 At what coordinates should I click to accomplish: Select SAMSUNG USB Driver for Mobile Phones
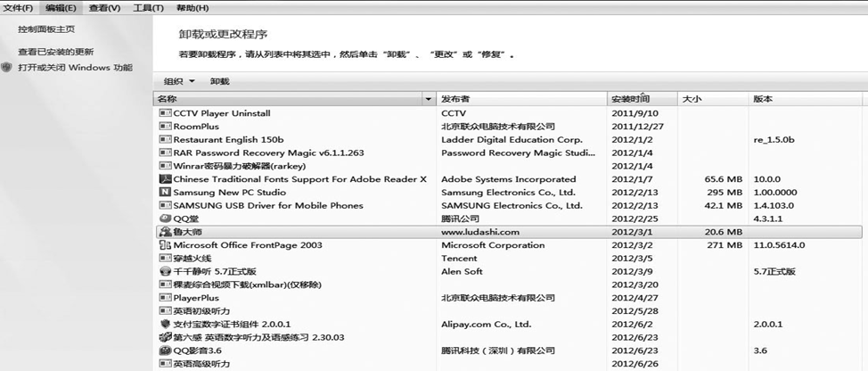(268, 205)
